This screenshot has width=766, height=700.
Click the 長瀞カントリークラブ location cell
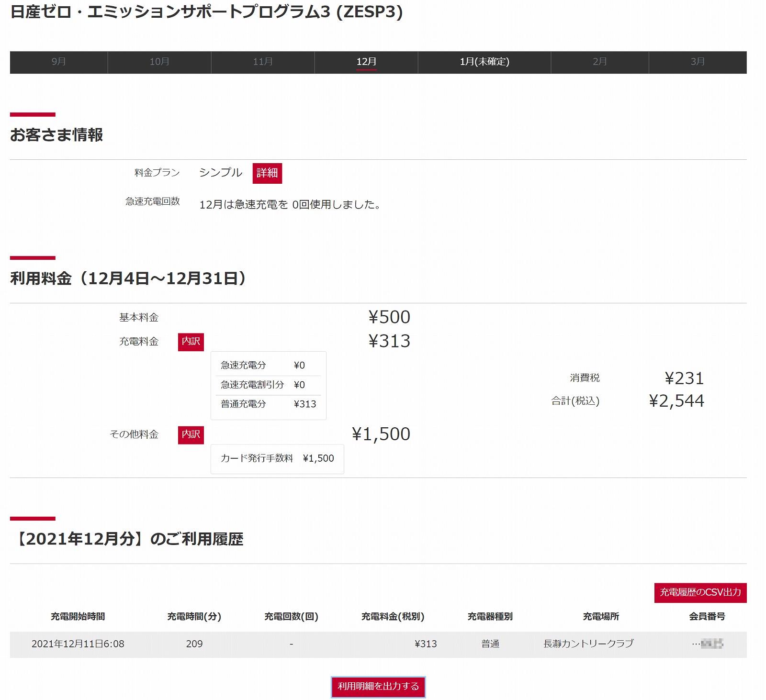[588, 644]
